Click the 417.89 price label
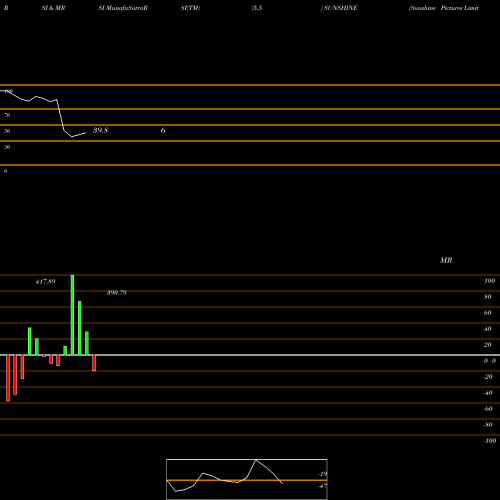This screenshot has height=500, width=500. pos(46,282)
